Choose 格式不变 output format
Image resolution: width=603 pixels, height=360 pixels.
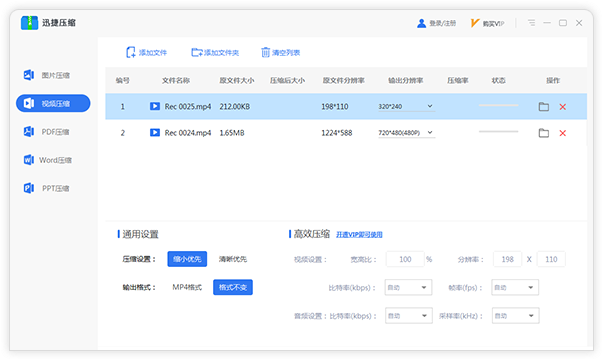pyautogui.click(x=233, y=287)
